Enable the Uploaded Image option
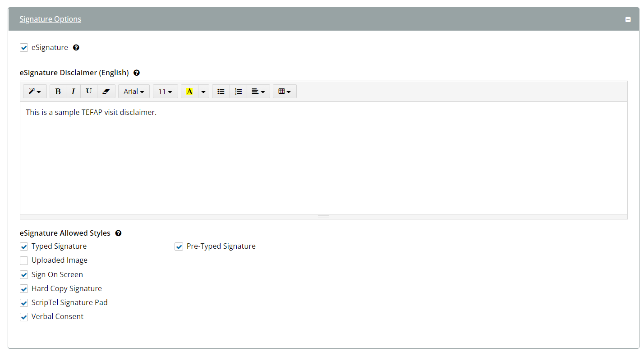Viewport: 644px width, 356px height. [24, 260]
